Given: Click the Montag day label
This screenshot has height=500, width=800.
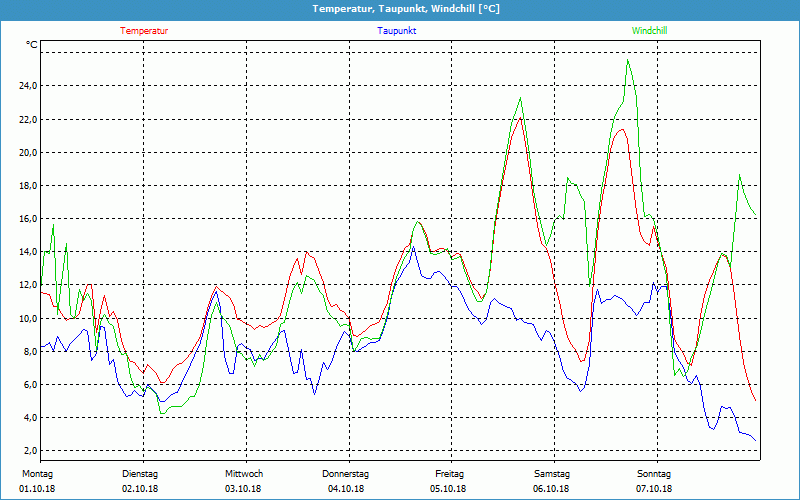Looking at the screenshot, I should pos(37,474).
